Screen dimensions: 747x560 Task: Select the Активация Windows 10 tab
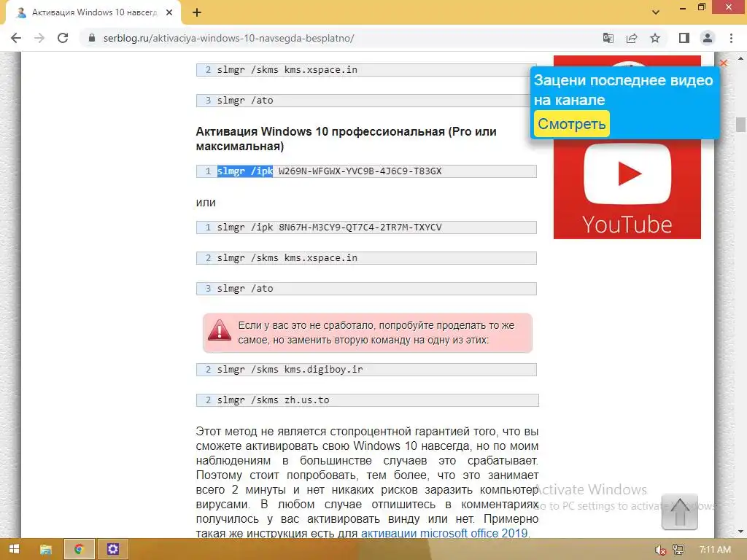click(x=93, y=13)
